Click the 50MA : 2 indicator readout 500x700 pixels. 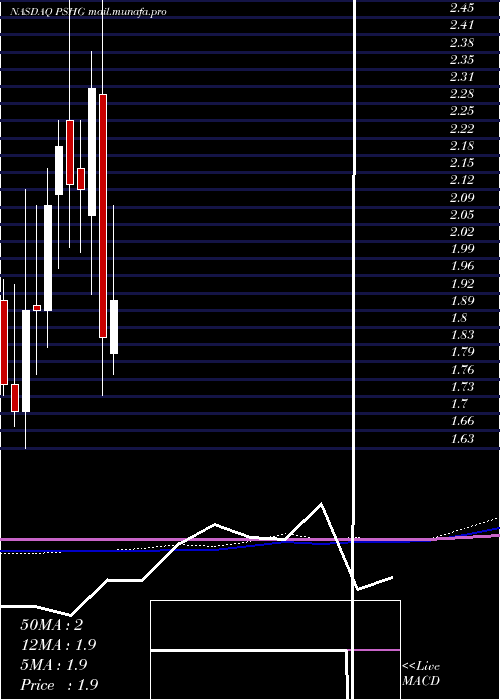(51, 625)
